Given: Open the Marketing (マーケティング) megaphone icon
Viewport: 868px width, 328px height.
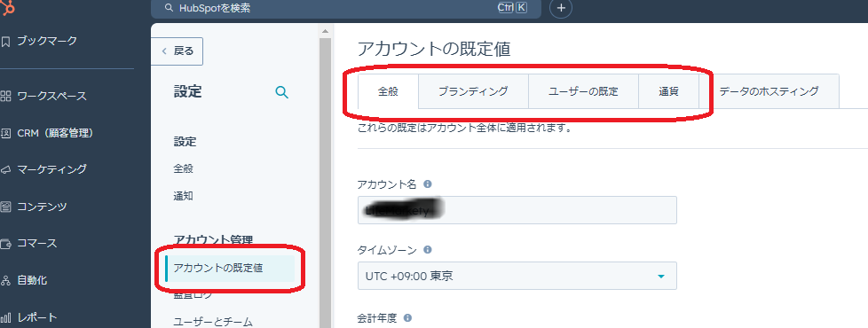Looking at the screenshot, I should 5,169.
